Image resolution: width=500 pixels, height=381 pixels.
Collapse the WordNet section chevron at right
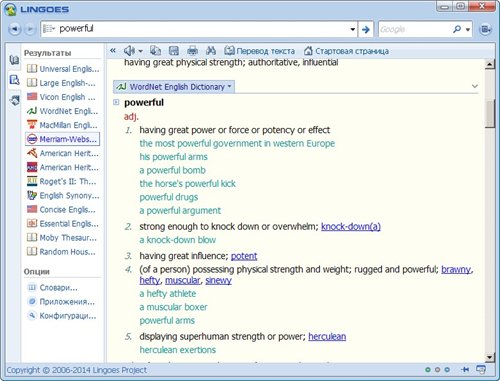pos(475,86)
